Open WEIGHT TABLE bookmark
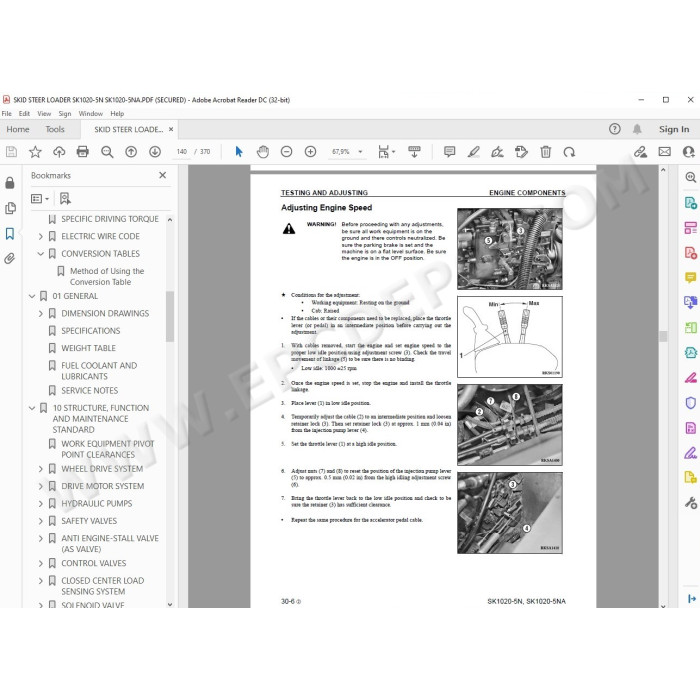 [x=88, y=348]
